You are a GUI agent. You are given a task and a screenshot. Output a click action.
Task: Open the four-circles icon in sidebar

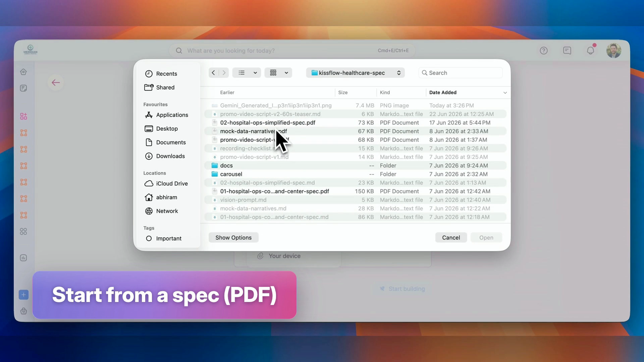23,232
